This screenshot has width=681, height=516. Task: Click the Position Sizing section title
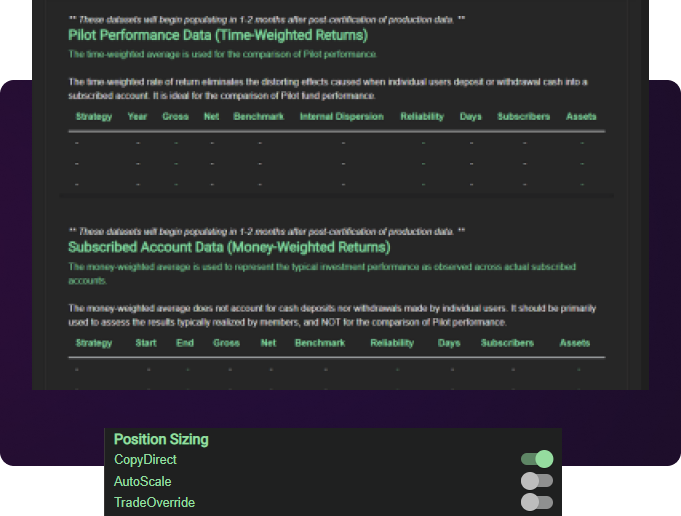point(161,439)
